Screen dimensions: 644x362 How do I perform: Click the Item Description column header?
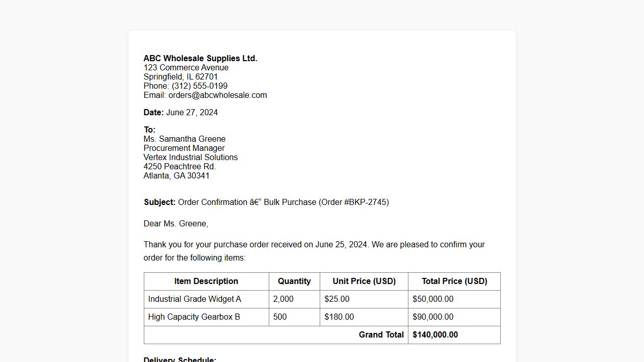[206, 281]
